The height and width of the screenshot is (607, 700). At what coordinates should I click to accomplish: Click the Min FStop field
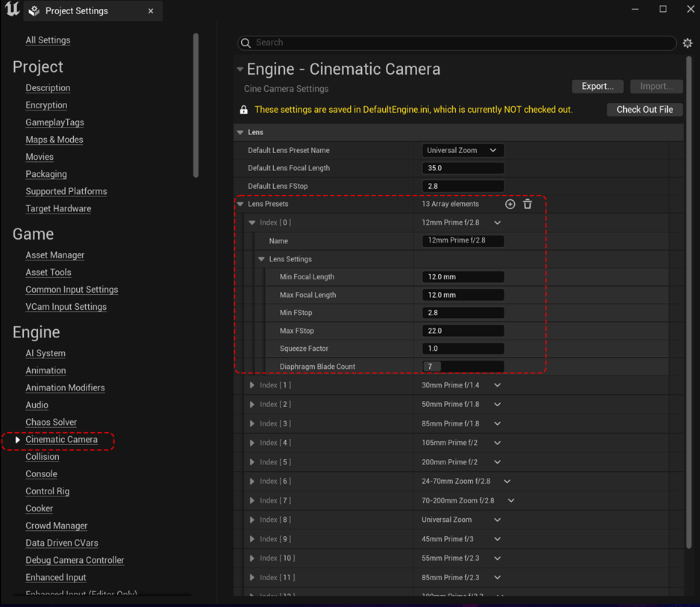tap(463, 313)
